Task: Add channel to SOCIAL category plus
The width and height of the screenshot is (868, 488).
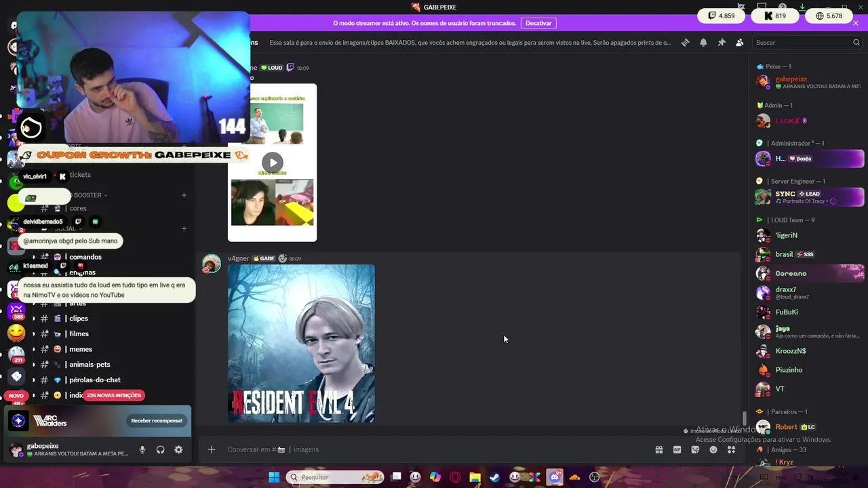Action: coord(184,228)
